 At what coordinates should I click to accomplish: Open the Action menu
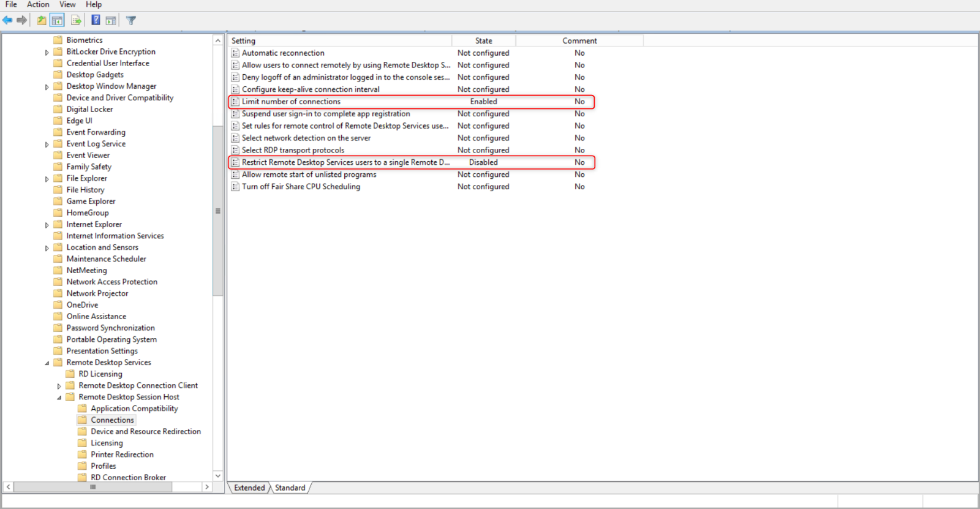[38, 4]
